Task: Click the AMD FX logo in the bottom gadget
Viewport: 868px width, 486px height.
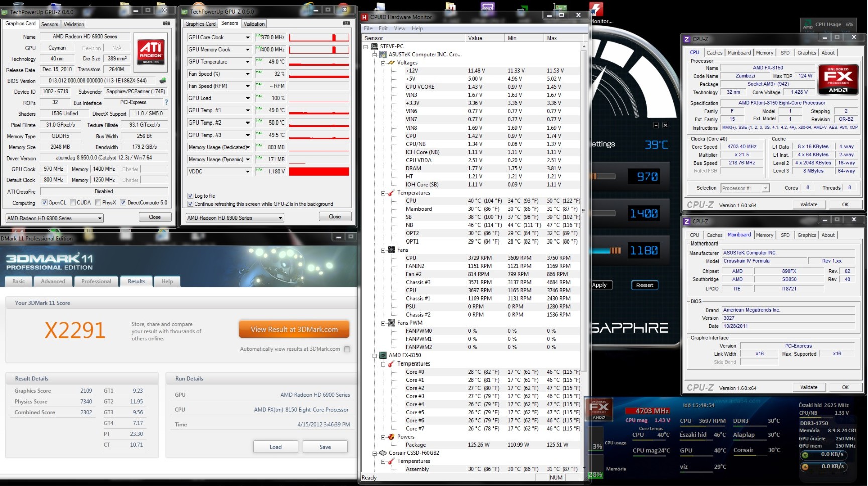Action: click(x=599, y=409)
